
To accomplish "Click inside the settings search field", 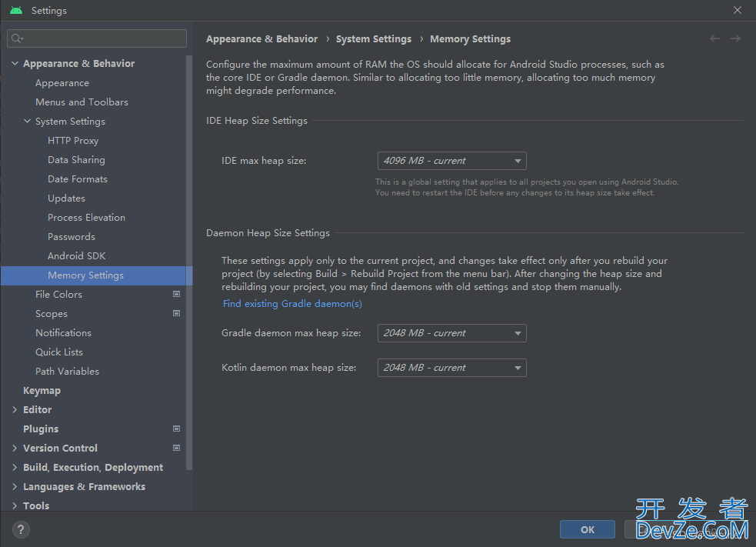I will (x=97, y=38).
